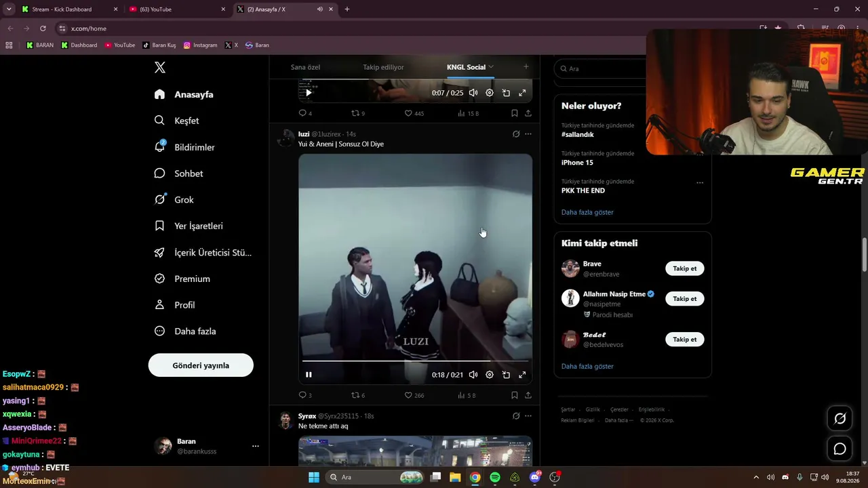
Task: Open Grok from the left sidebar
Action: [x=174, y=200]
